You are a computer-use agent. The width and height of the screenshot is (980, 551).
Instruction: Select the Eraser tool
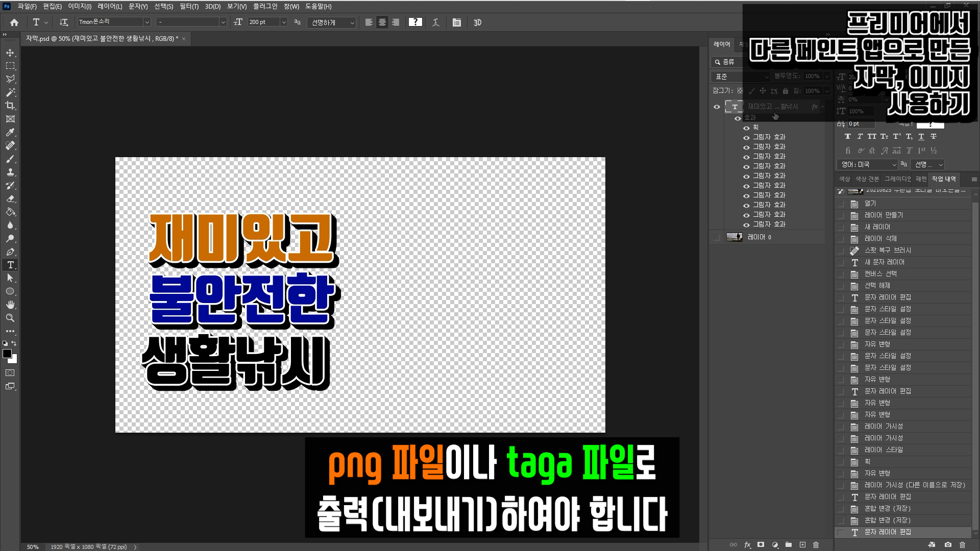10,198
